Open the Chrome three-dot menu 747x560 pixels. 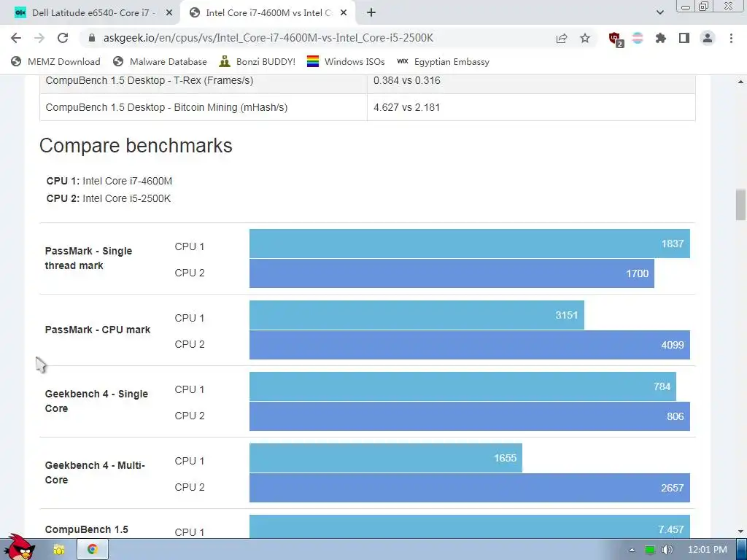click(x=731, y=38)
